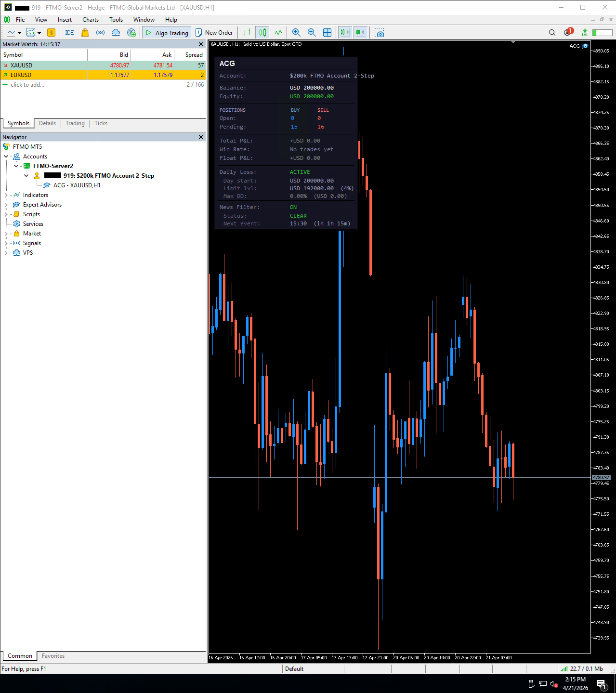
Task: Open the Insert menu
Action: click(65, 20)
